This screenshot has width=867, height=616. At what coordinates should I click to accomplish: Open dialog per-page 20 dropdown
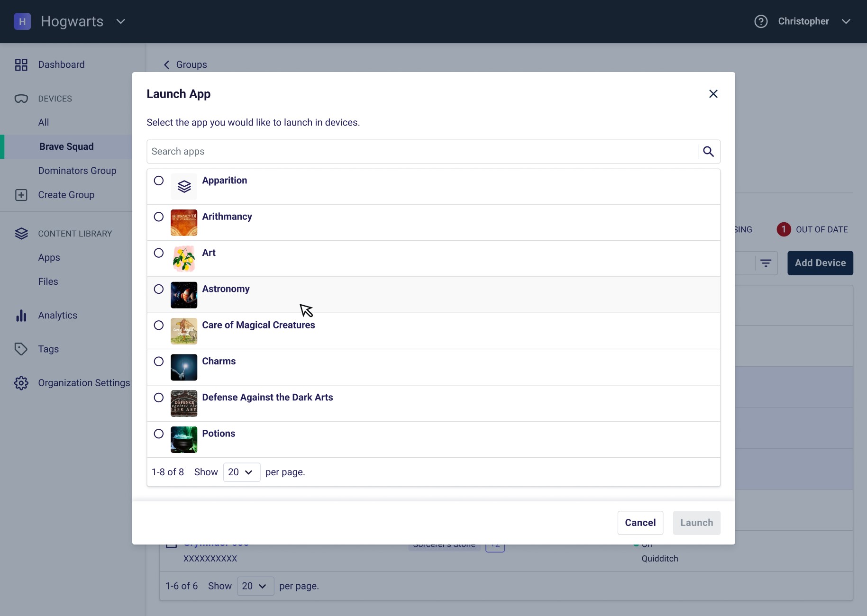(x=242, y=472)
